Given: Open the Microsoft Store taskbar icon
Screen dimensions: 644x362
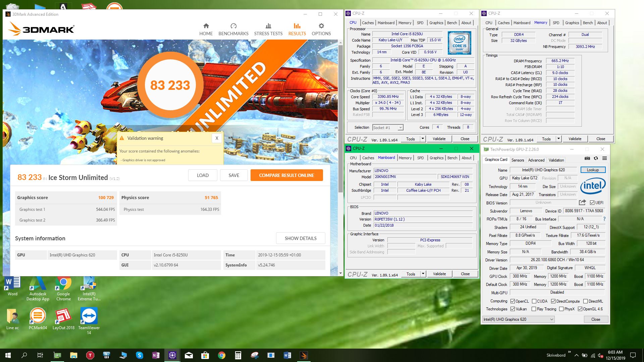Looking at the screenshot, I should point(205,355).
